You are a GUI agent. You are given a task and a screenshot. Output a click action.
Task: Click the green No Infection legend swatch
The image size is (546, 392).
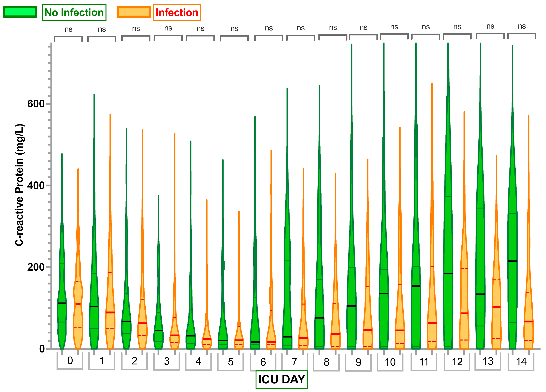pos(20,12)
